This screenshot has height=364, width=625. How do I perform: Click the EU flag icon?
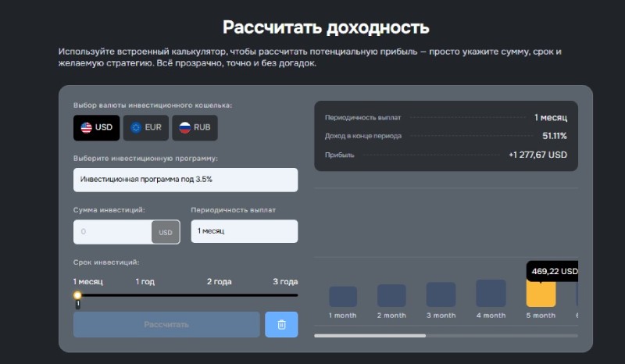[136, 127]
